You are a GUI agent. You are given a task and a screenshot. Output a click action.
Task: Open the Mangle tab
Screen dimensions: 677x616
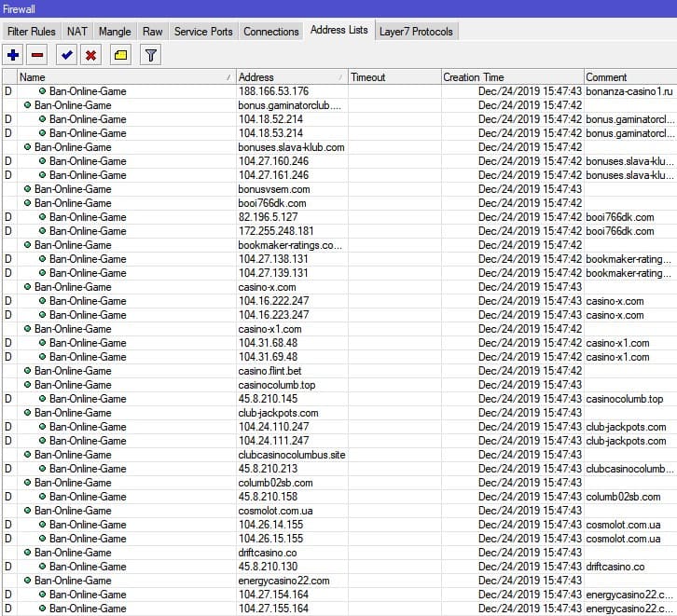[x=115, y=32]
